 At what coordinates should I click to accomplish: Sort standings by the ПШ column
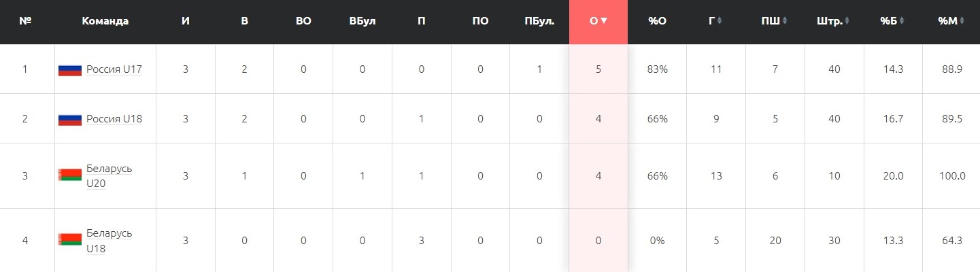(x=775, y=21)
